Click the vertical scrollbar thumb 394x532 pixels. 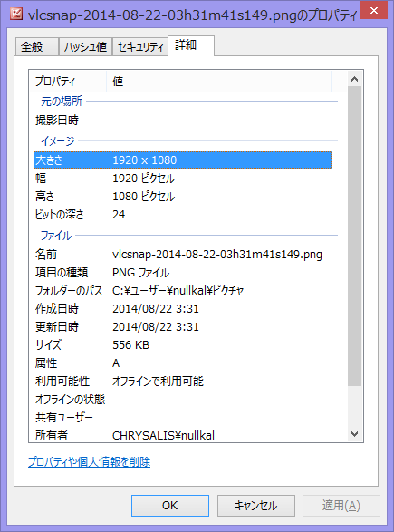point(355,236)
